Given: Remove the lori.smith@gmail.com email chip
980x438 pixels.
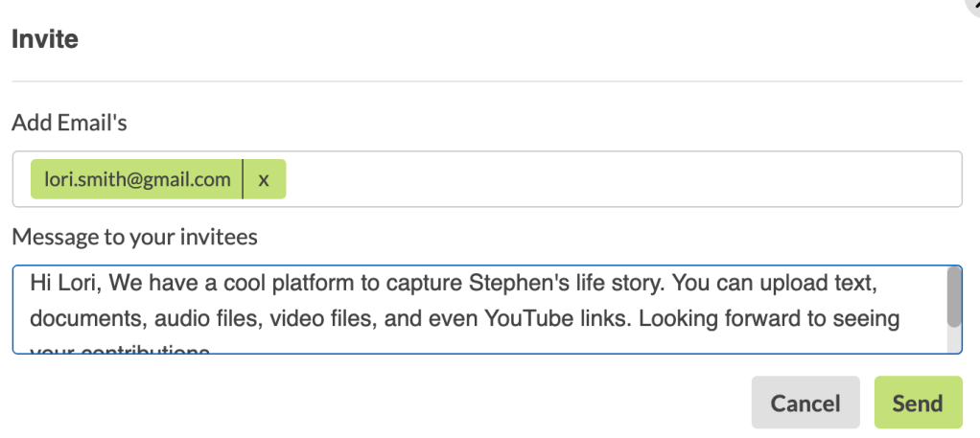Looking at the screenshot, I should 264,179.
